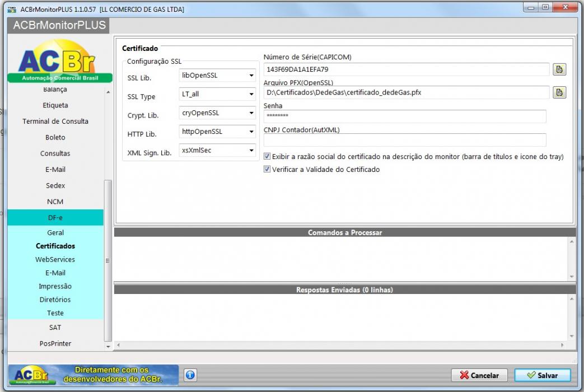Open the Geral subsection under DF-e

pyautogui.click(x=55, y=233)
